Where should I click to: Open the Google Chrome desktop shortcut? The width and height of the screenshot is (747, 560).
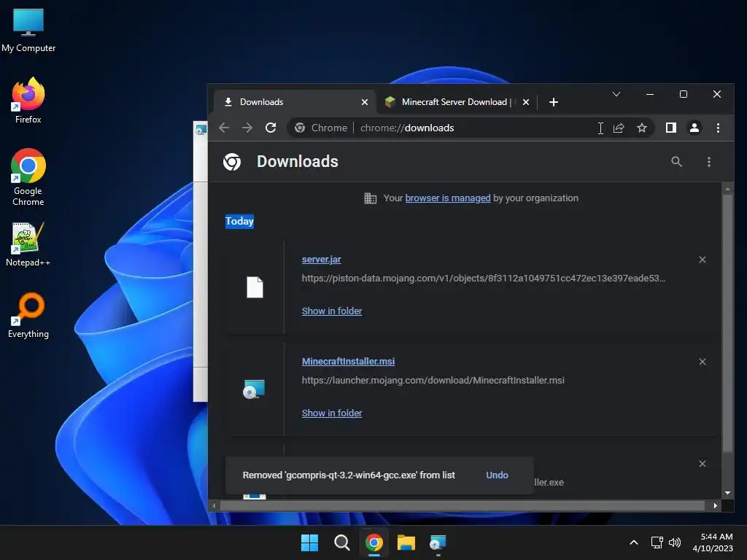(28, 176)
